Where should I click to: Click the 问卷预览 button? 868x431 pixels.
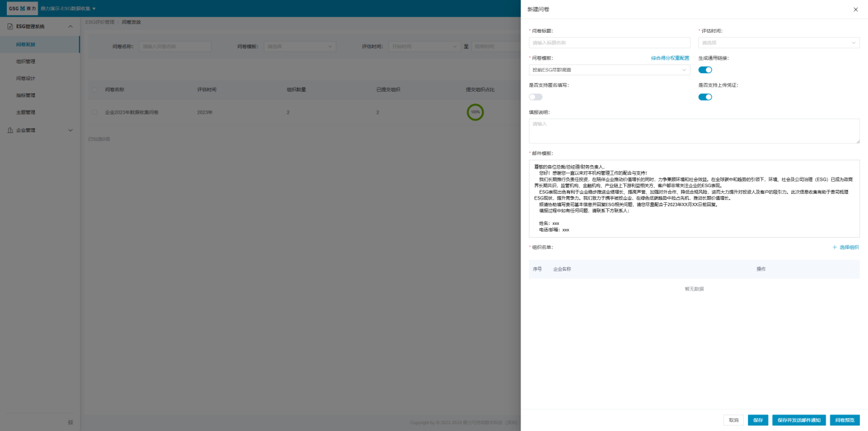[x=845, y=420]
